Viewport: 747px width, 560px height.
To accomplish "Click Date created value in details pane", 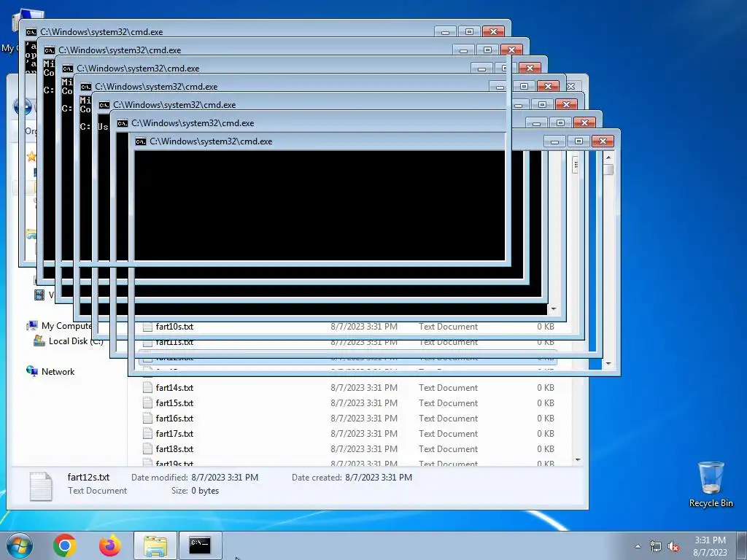I will pos(379,477).
